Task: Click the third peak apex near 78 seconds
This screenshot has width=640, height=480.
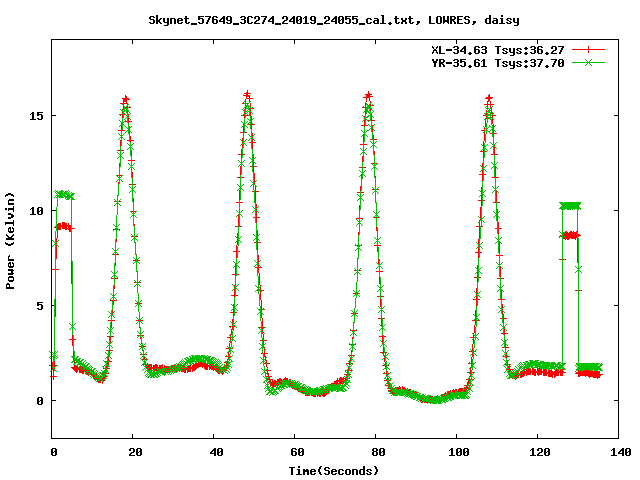Action: 369,96
